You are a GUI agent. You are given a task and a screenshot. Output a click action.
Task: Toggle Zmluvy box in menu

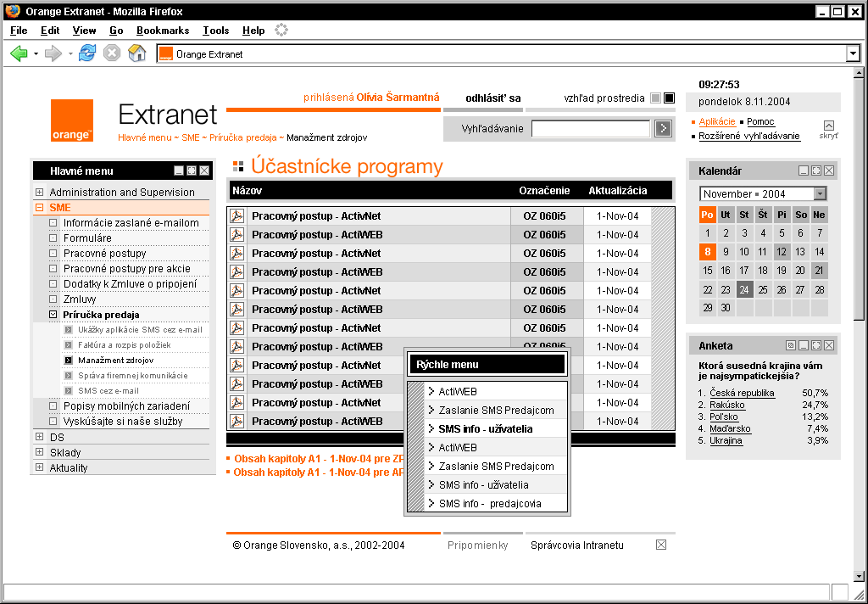coord(53,299)
